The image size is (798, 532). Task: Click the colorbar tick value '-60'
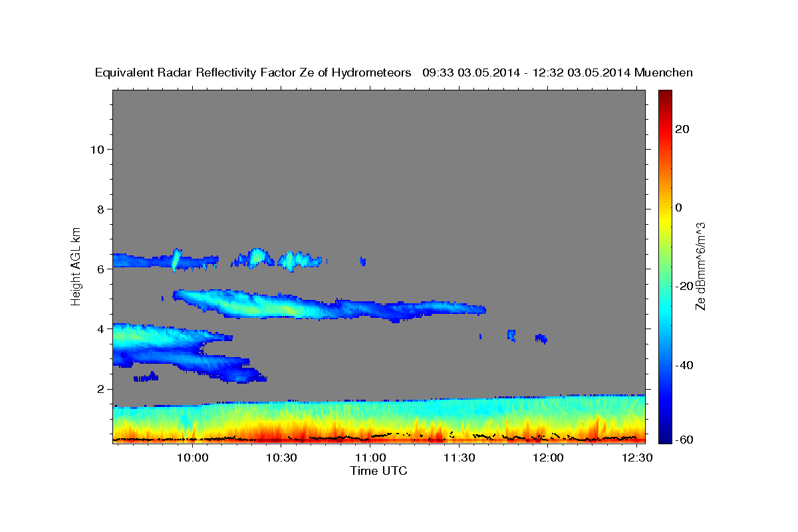tap(685, 440)
